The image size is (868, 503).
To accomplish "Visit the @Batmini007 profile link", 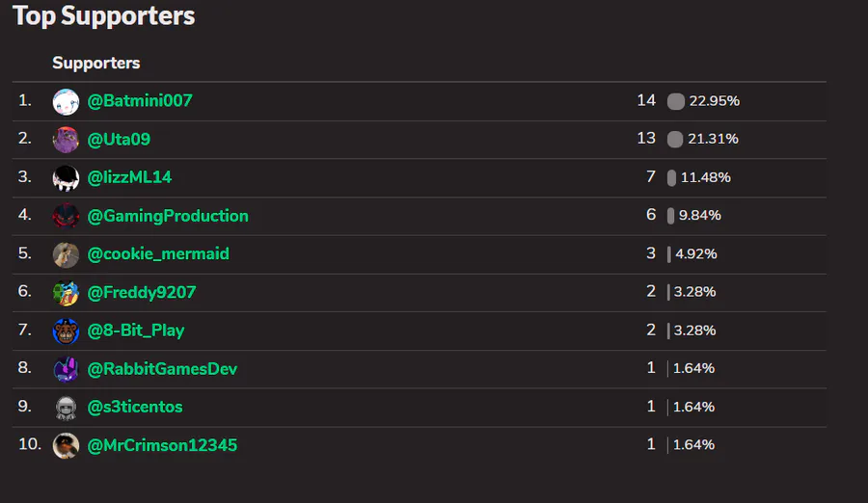I will [140, 101].
